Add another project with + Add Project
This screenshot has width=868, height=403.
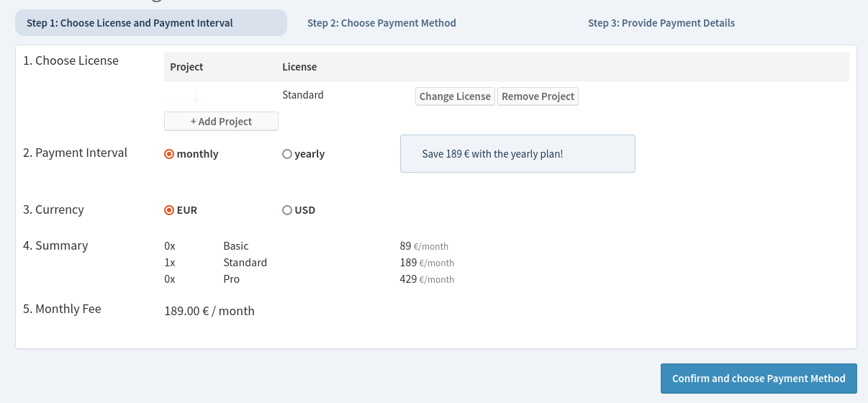(221, 121)
